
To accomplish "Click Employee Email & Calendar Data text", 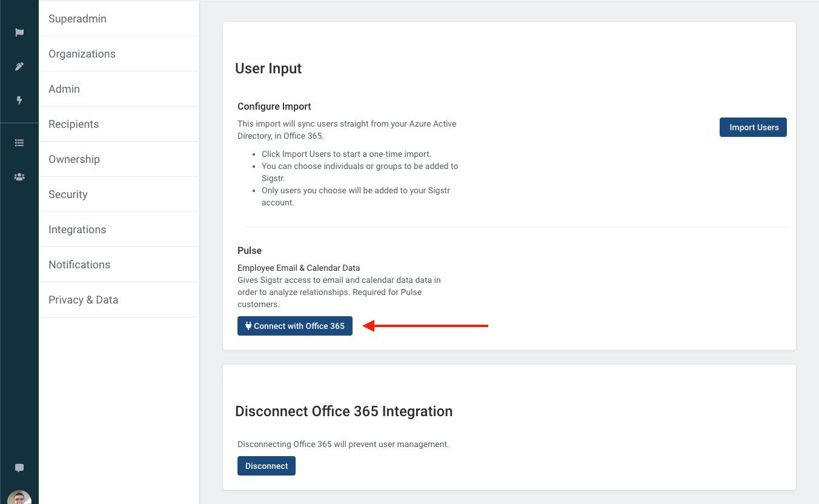I will click(299, 268).
